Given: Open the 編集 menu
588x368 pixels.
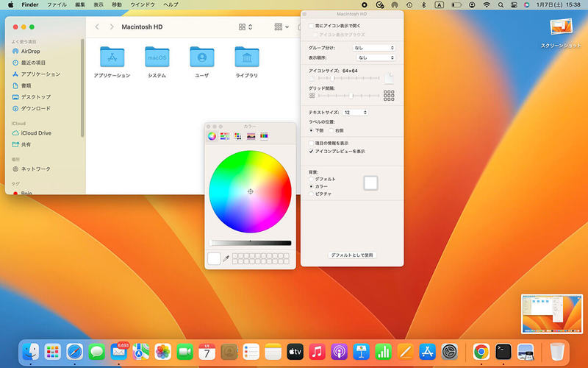Looking at the screenshot, I should pyautogui.click(x=80, y=5).
